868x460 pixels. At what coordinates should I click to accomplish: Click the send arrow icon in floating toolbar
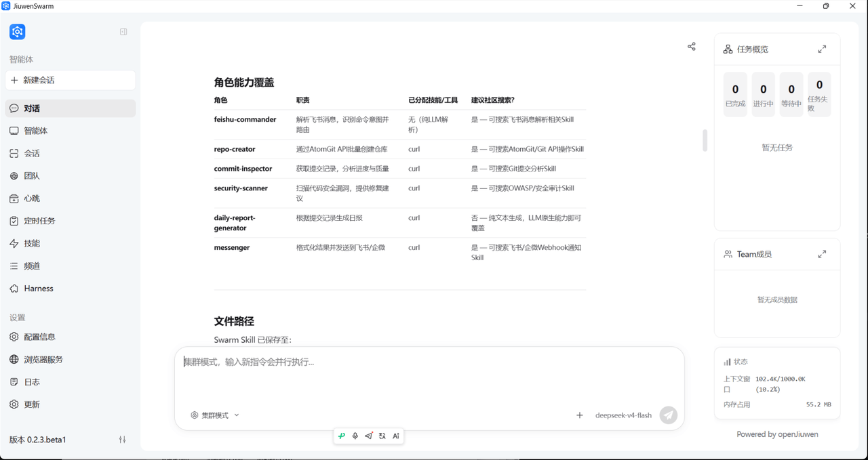pyautogui.click(x=369, y=436)
